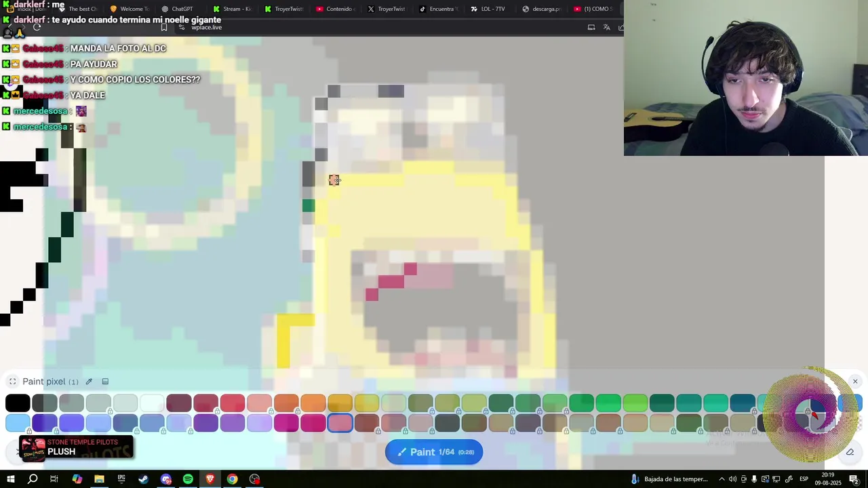Click the ESP language indicator
The image size is (868, 488).
804,479
